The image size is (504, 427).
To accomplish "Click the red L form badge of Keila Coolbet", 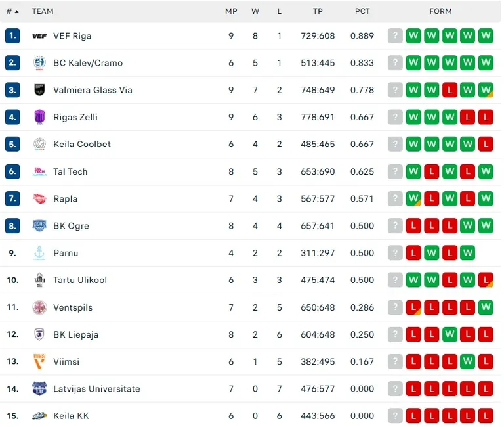I will [x=486, y=144].
